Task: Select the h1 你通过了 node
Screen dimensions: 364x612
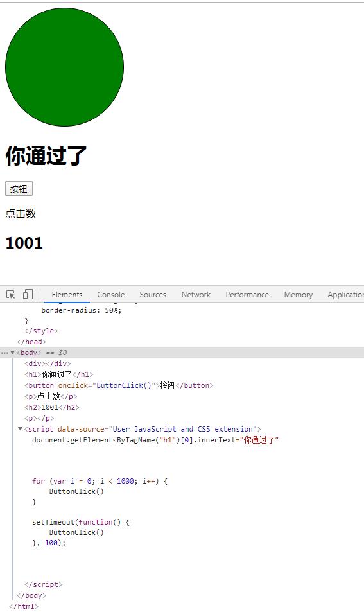Action: (x=59, y=374)
